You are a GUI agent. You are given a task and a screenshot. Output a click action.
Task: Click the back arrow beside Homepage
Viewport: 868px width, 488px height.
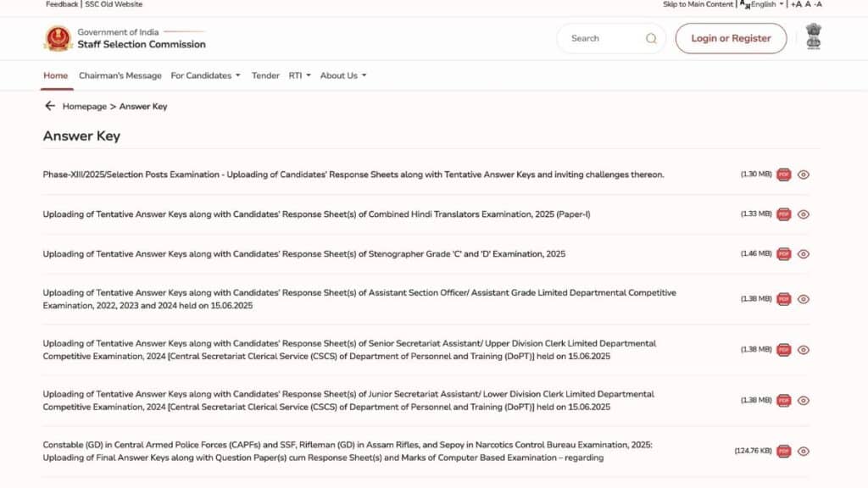coord(50,106)
